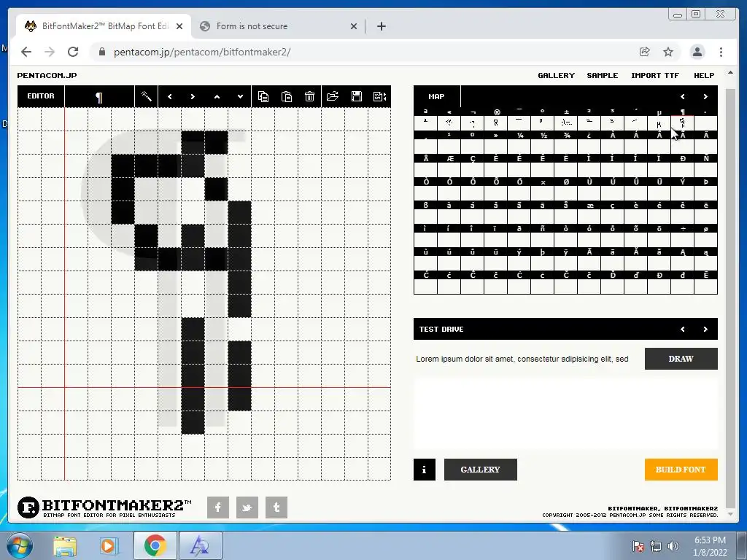
Task: Click the address bar URL
Action: [x=202, y=52]
